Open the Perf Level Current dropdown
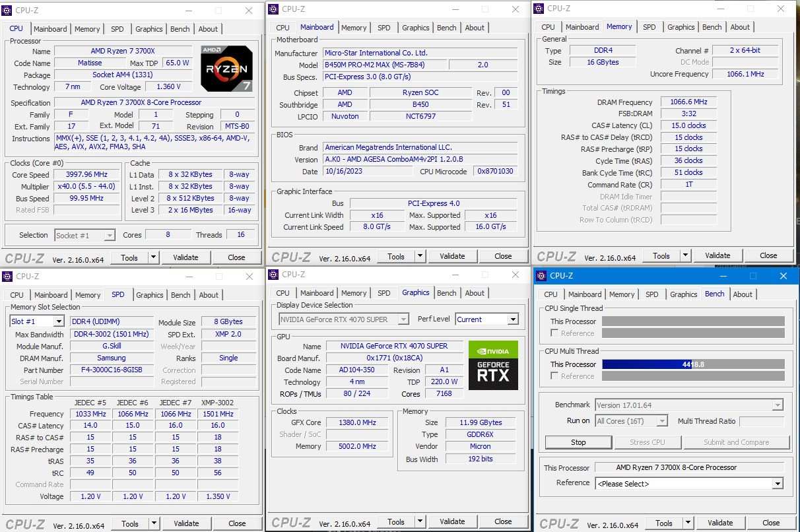Image resolution: width=800 pixels, height=532 pixels. point(513,319)
